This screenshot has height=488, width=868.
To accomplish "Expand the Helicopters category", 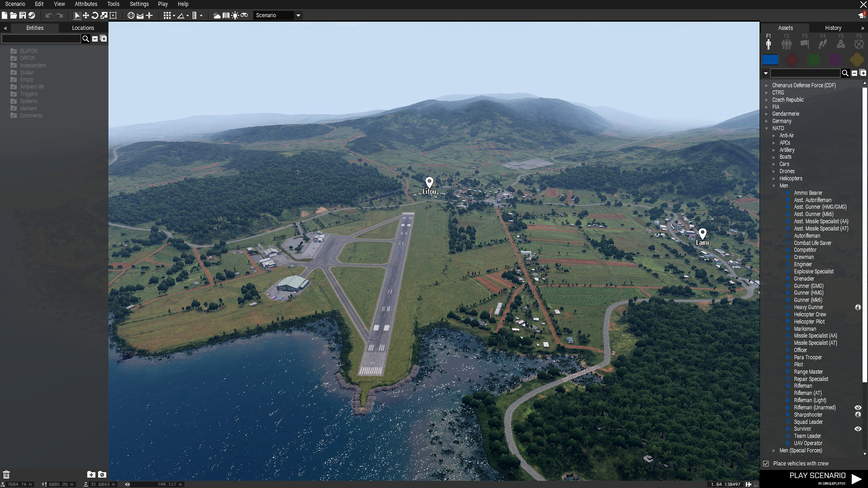I will (774, 178).
